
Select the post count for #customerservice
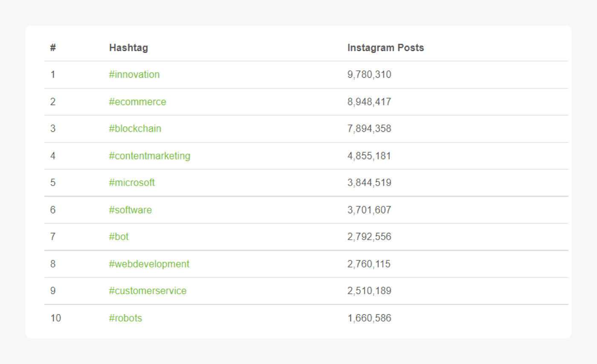coord(369,291)
